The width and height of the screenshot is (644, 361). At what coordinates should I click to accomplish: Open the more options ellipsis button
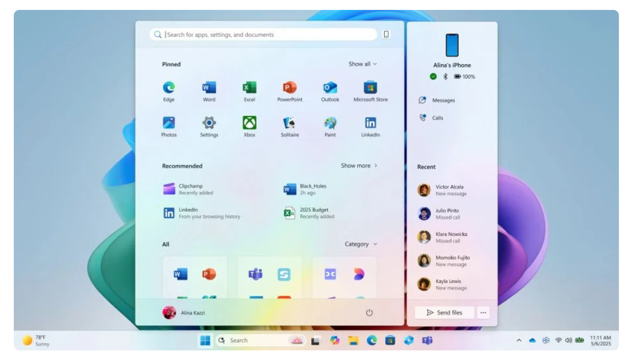click(x=483, y=313)
